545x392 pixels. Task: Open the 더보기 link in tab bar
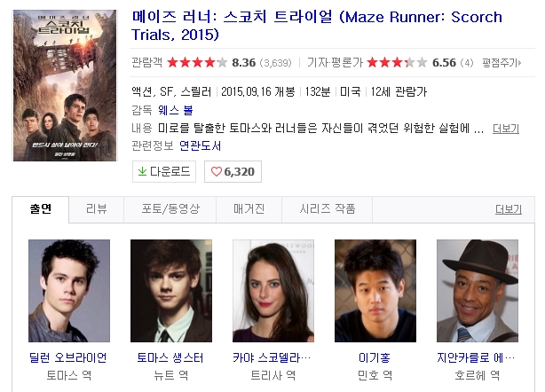[x=509, y=209]
